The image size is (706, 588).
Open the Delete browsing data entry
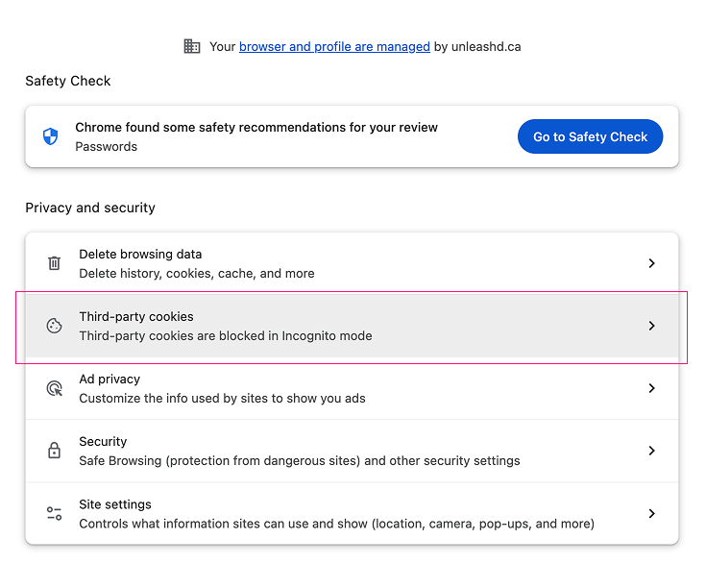[140, 255]
